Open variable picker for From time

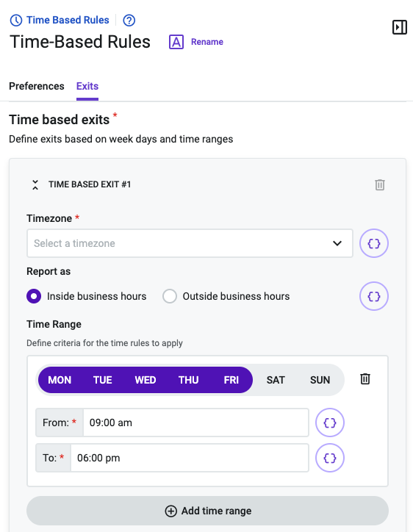pos(330,423)
